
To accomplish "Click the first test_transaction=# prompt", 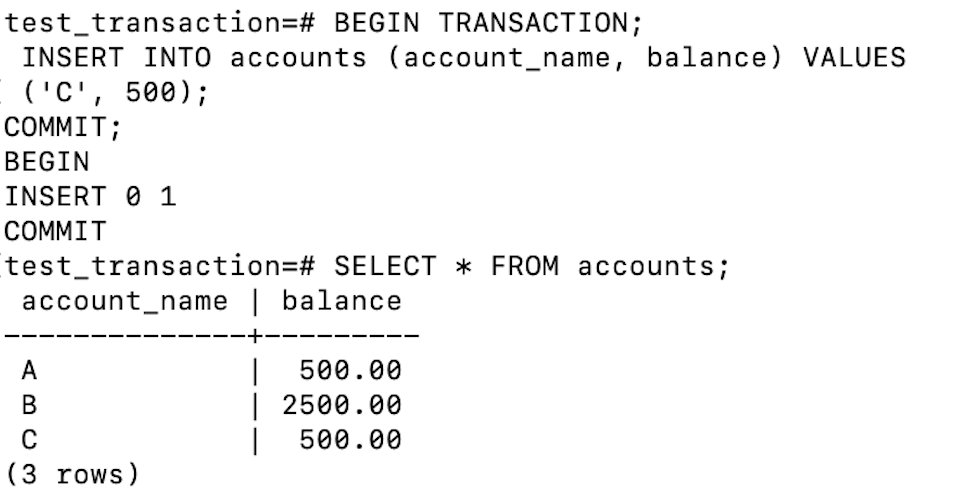I will pos(161,25).
